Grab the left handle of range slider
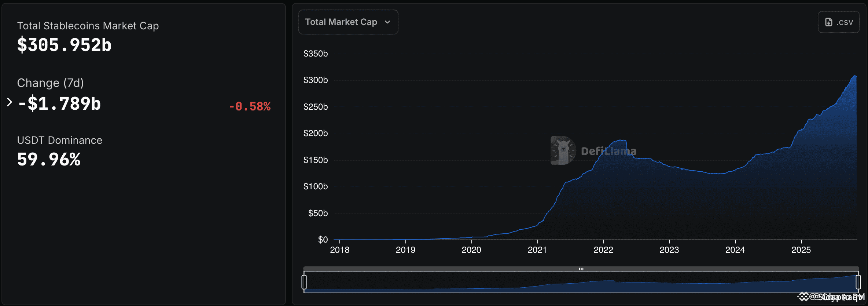The image size is (868, 306). pos(304,282)
